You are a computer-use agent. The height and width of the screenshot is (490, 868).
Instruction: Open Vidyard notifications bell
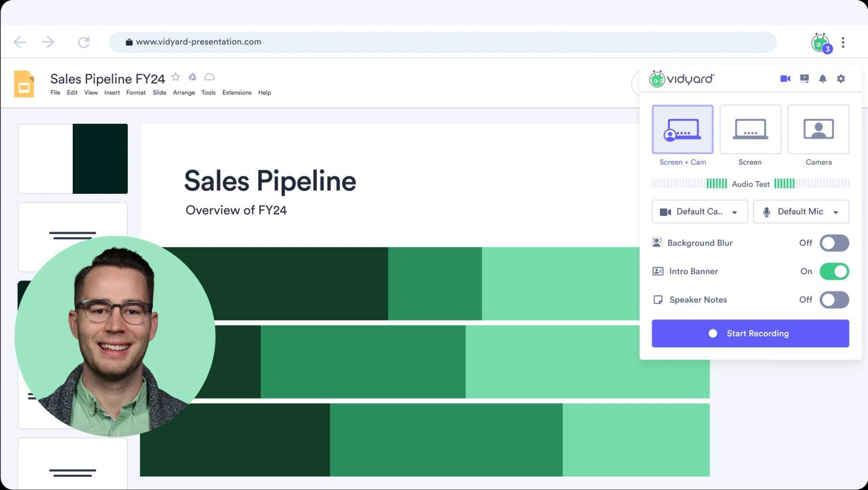tap(823, 79)
